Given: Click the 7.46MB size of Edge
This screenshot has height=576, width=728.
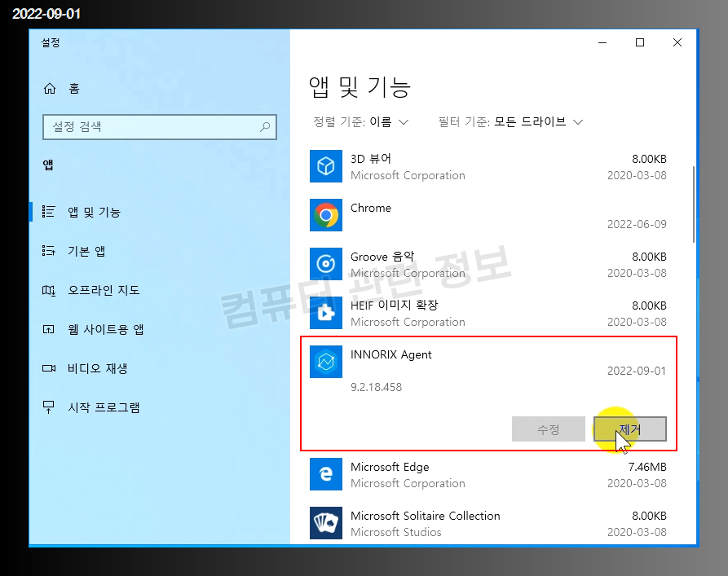Looking at the screenshot, I should click(647, 467).
